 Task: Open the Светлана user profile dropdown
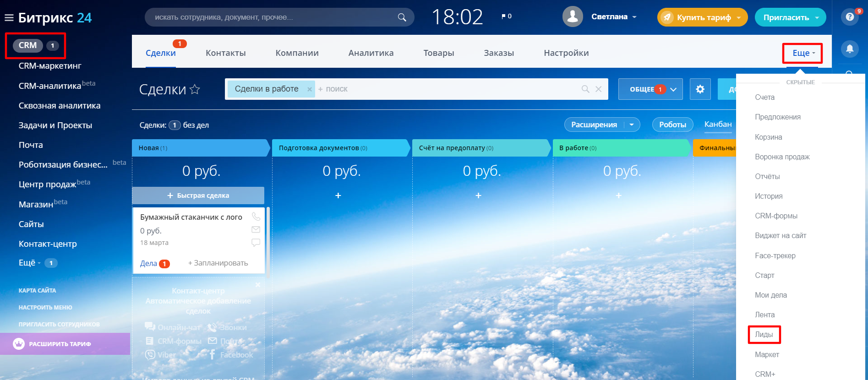point(614,17)
